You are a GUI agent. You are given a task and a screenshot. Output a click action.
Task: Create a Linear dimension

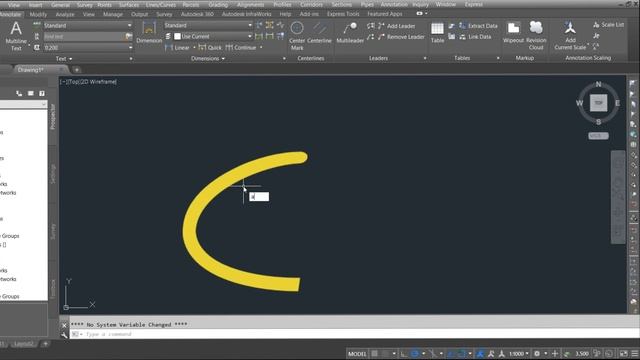[177, 48]
